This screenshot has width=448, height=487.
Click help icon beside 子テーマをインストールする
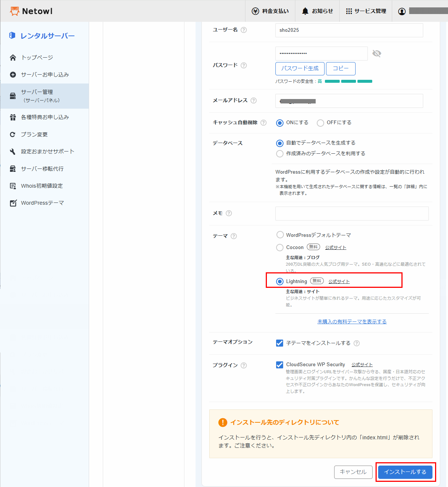(x=357, y=343)
